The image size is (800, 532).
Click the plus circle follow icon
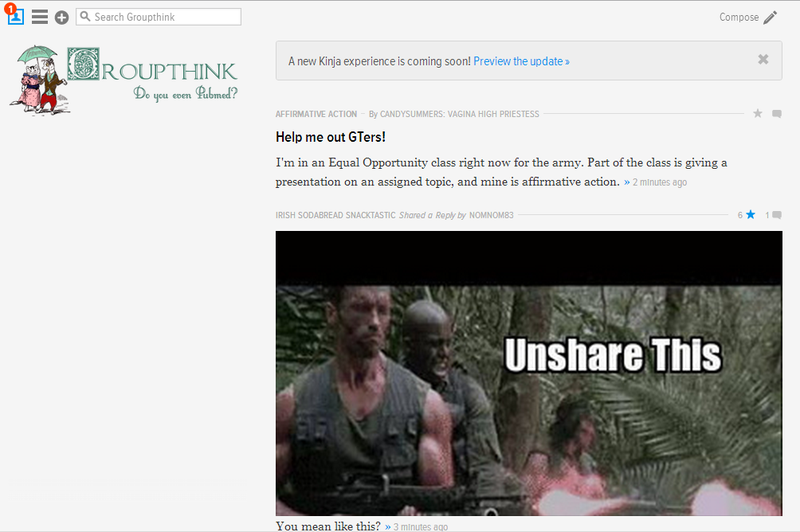pos(62,17)
